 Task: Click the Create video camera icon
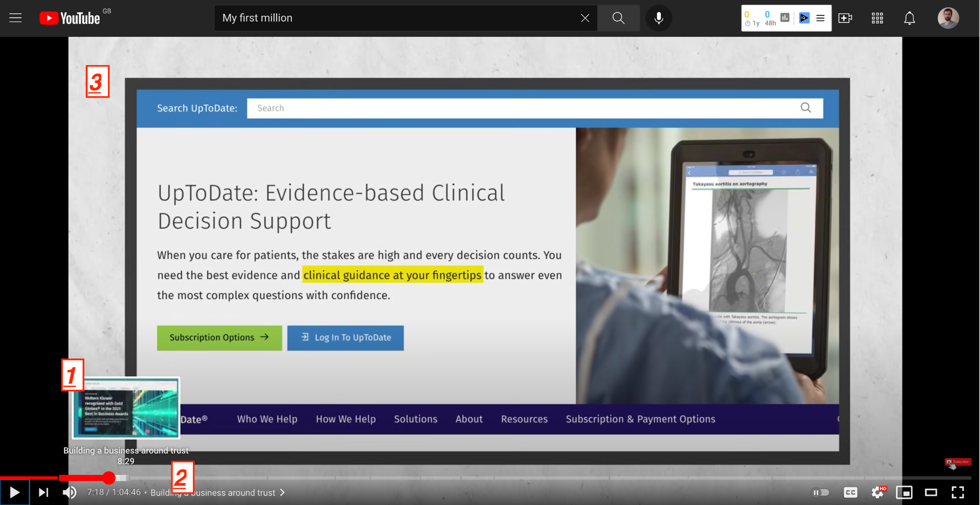pyautogui.click(x=845, y=18)
